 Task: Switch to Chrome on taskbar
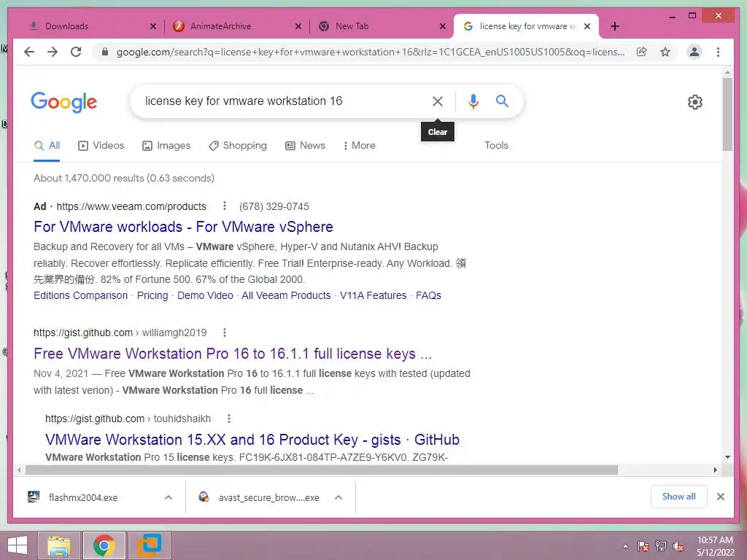pyautogui.click(x=104, y=545)
